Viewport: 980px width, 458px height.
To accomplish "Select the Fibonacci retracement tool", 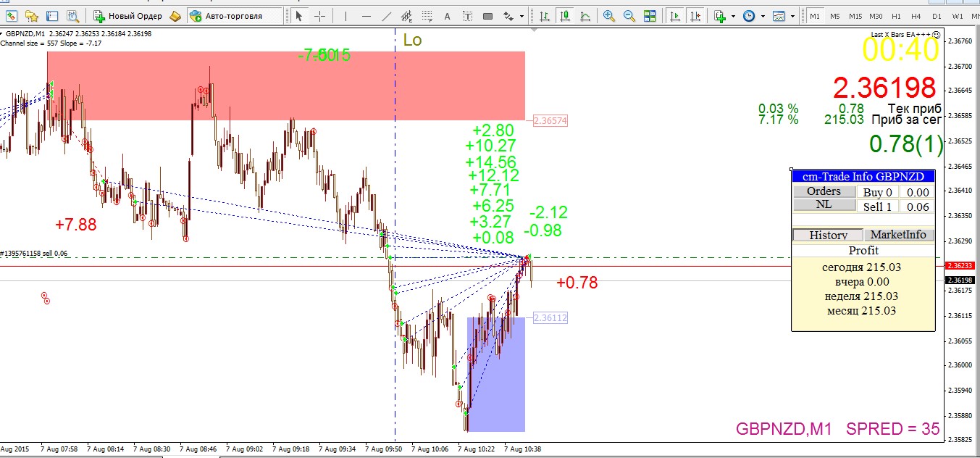I will pos(427,15).
